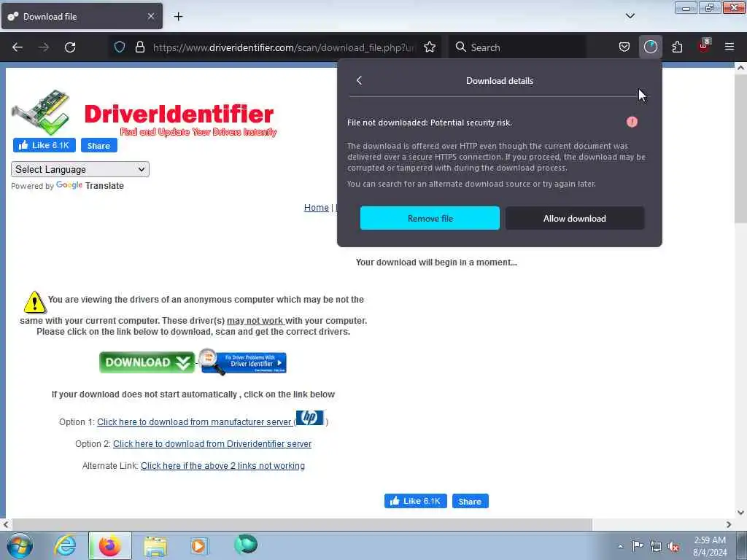The width and height of the screenshot is (747, 560).
Task: Open a new tab with plus button
Action: [x=178, y=17]
